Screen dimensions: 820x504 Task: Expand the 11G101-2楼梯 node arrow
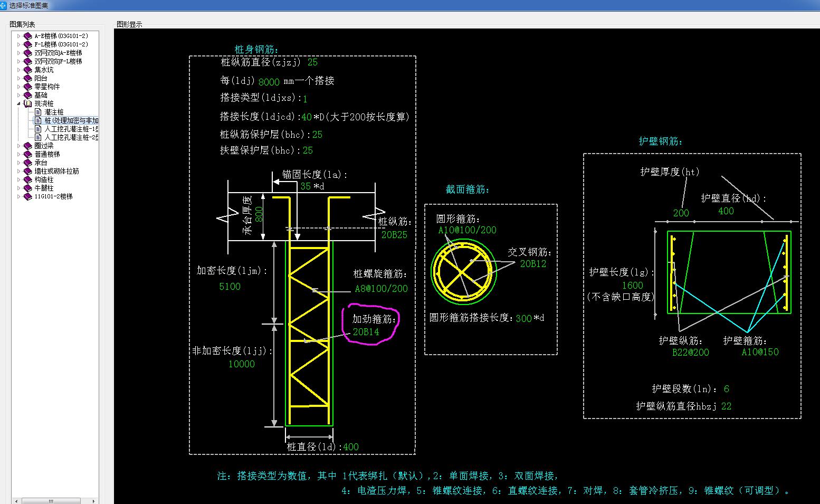click(19, 196)
